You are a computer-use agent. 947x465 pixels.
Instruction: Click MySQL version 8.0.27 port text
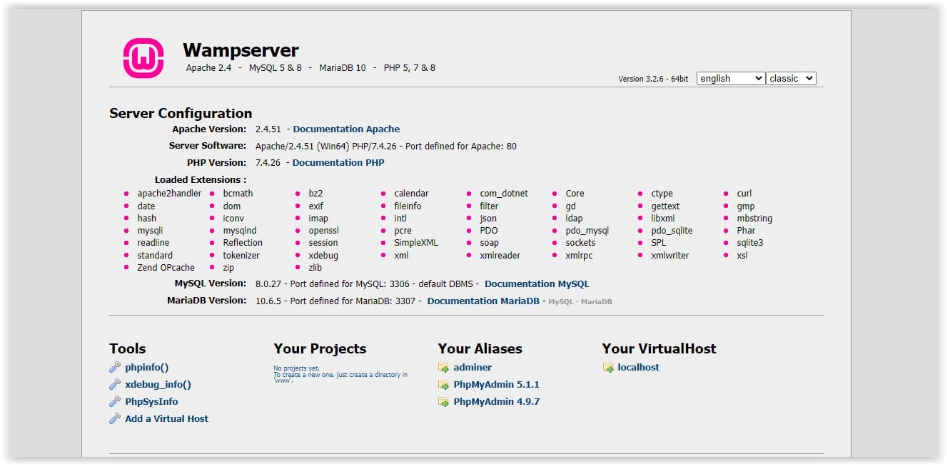click(367, 284)
